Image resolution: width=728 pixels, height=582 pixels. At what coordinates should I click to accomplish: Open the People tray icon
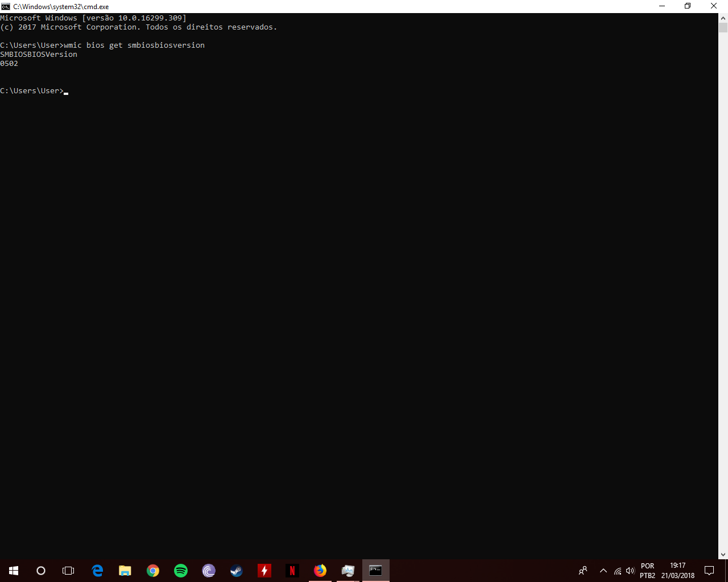coord(583,571)
